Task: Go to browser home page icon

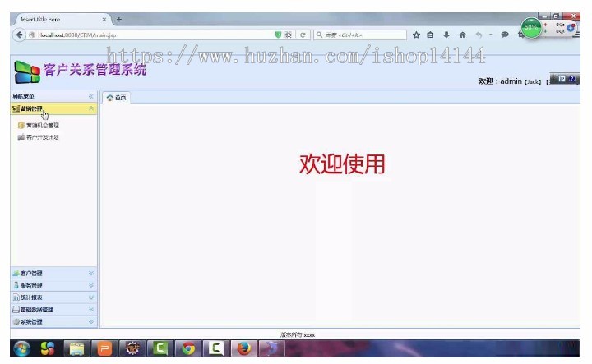Action: point(462,35)
